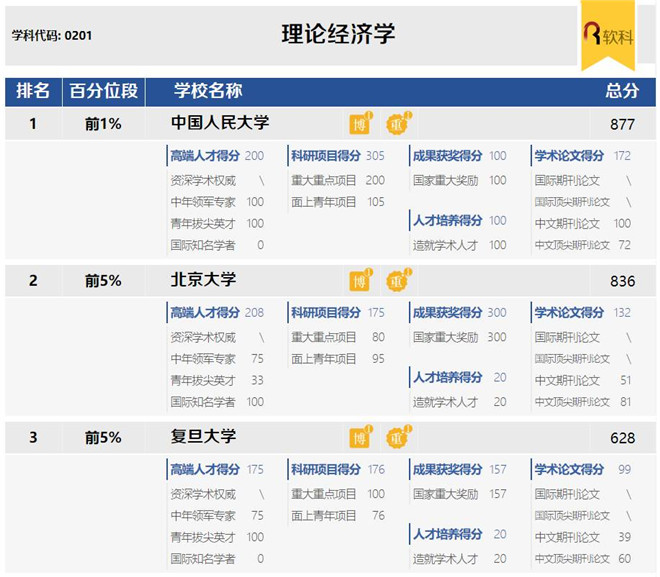Image resolution: width=660 pixels, height=577 pixels.
Task: Click 中文期刊论文 39 entry
Action: [x=583, y=537]
